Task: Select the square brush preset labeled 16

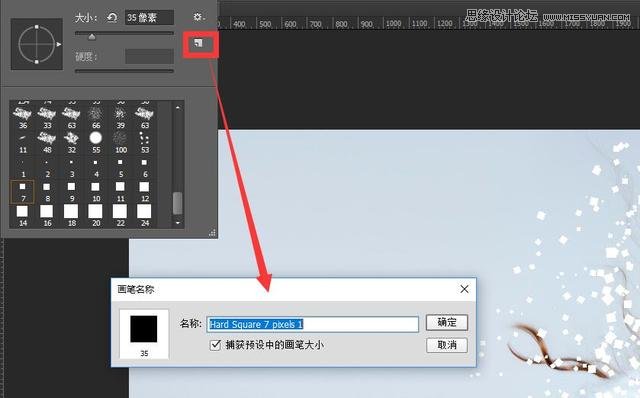Action: (x=47, y=216)
